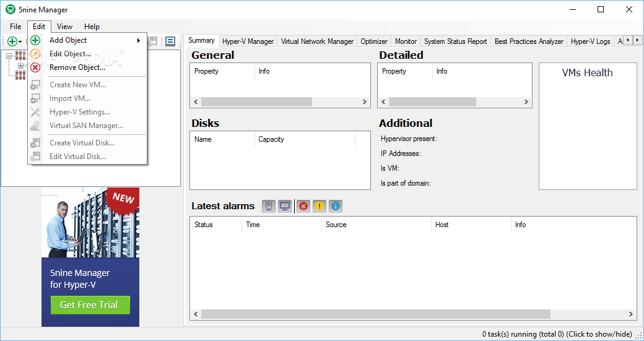Screen dimensions: 644x341
Task: Click the green Add Object toolbar icon
Action: 13,41
